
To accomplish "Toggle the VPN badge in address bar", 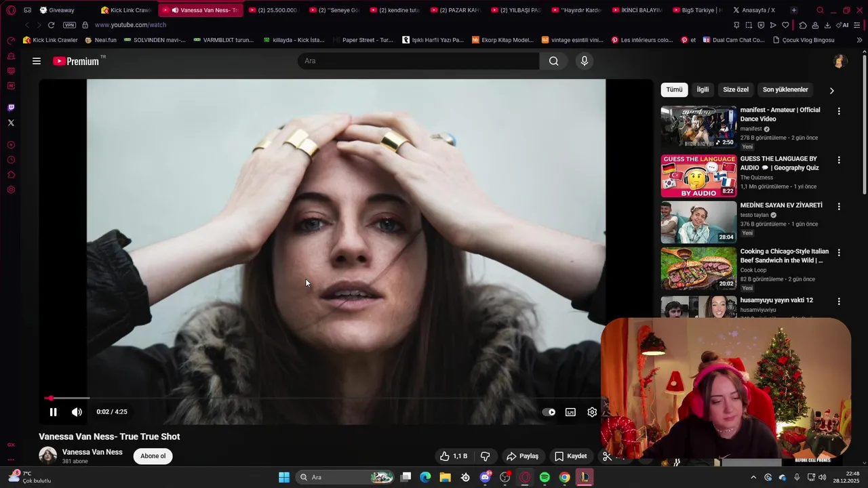I will point(70,25).
